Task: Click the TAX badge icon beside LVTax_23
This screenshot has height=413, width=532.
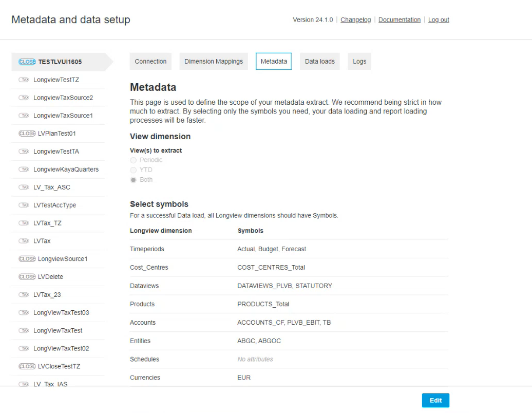Action: [24, 295]
